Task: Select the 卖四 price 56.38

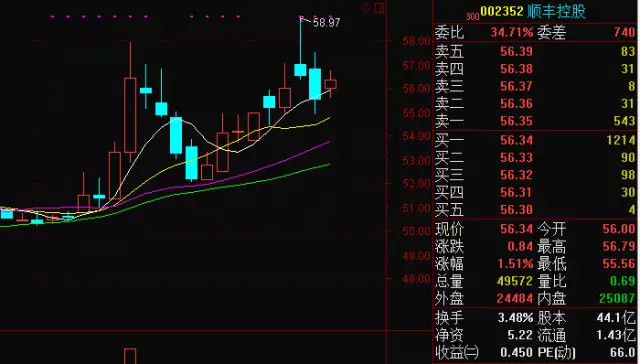Action: (516, 69)
